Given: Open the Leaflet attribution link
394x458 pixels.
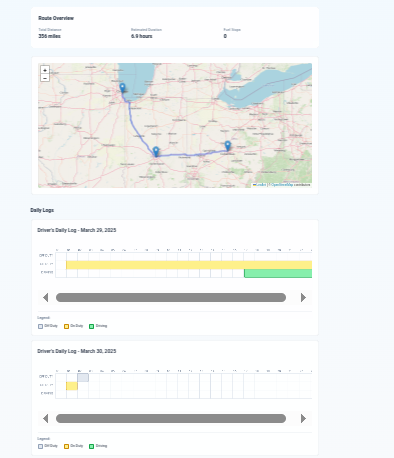Looking at the screenshot, I should tap(261, 185).
